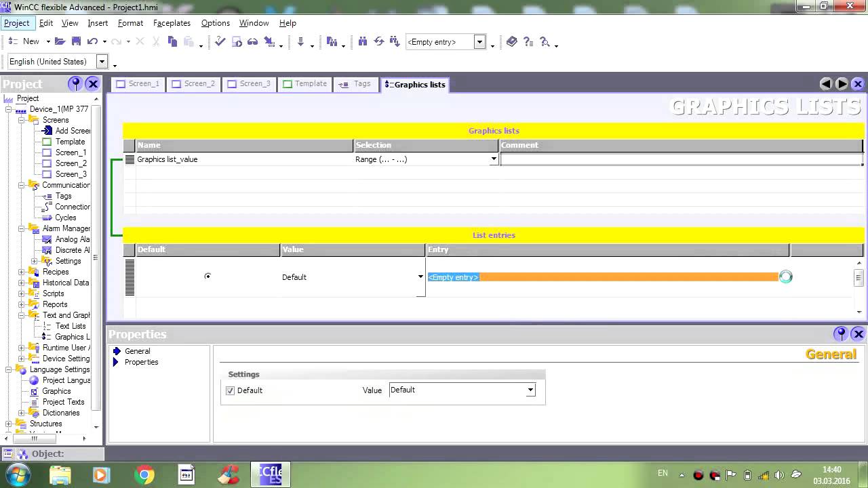Click the New button in toolbar
This screenshot has height=488, width=868.
click(x=24, y=42)
